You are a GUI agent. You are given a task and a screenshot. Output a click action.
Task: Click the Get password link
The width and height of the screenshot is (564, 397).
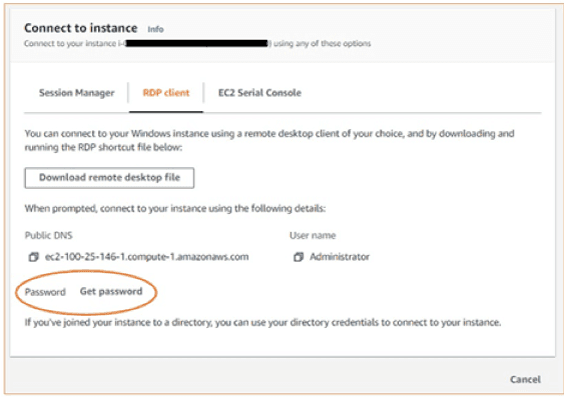pos(111,291)
